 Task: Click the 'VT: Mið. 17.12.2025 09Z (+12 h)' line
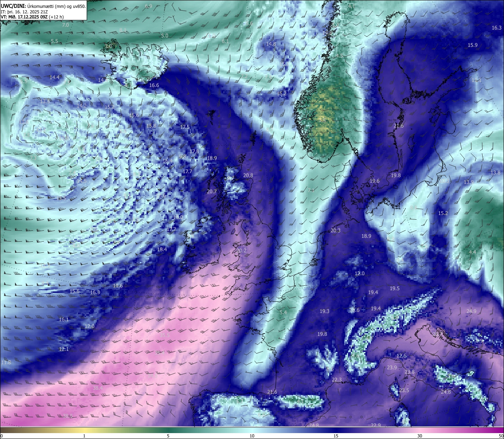(x=32, y=17)
